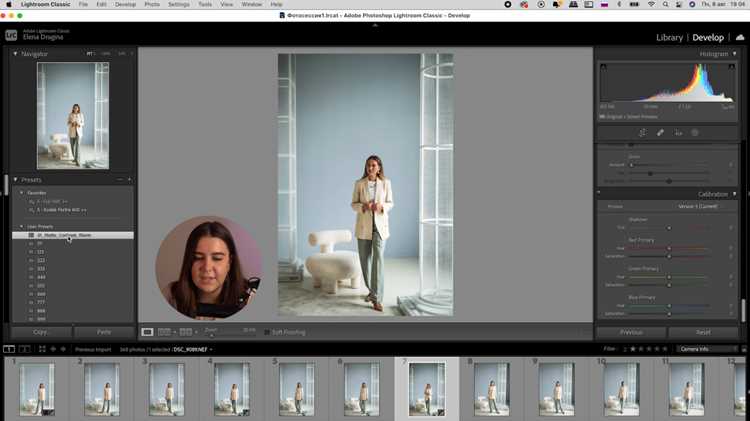The height and width of the screenshot is (421, 750).
Task: Click the Copy button
Action: click(x=41, y=332)
